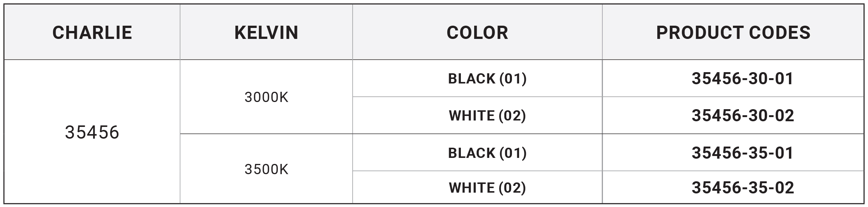
Task: Select product code 35456-35-01
Action: point(742,153)
